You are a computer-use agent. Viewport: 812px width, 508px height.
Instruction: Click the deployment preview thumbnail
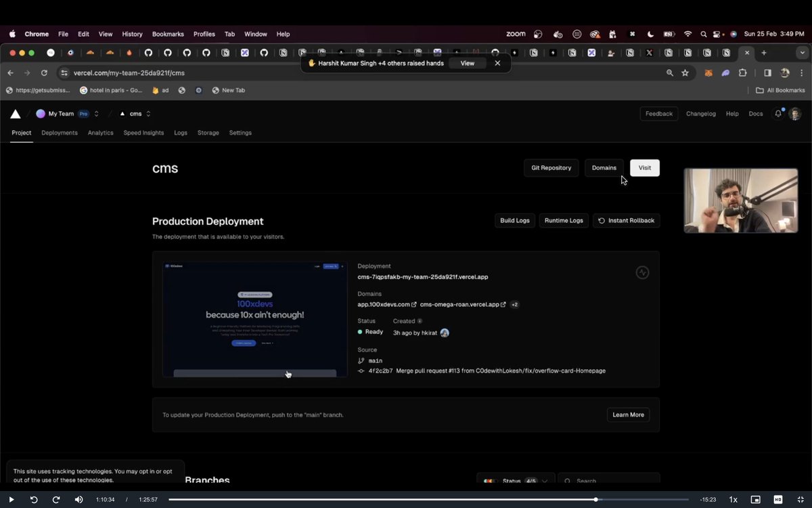pyautogui.click(x=255, y=319)
